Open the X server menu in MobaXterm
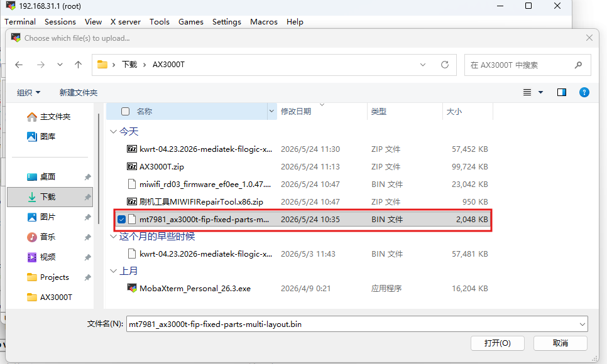Image resolution: width=607 pixels, height=364 pixels. click(126, 22)
